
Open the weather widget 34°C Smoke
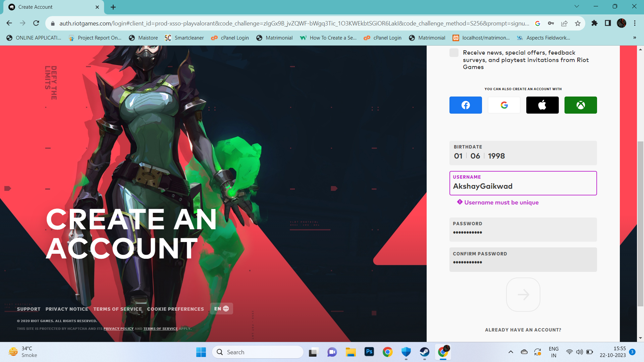click(23, 352)
